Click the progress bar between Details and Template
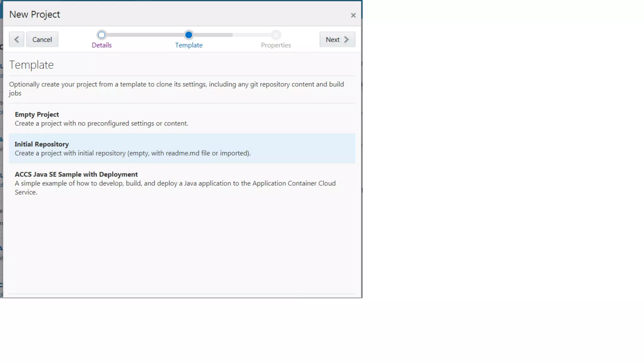644x362 pixels. tap(145, 35)
